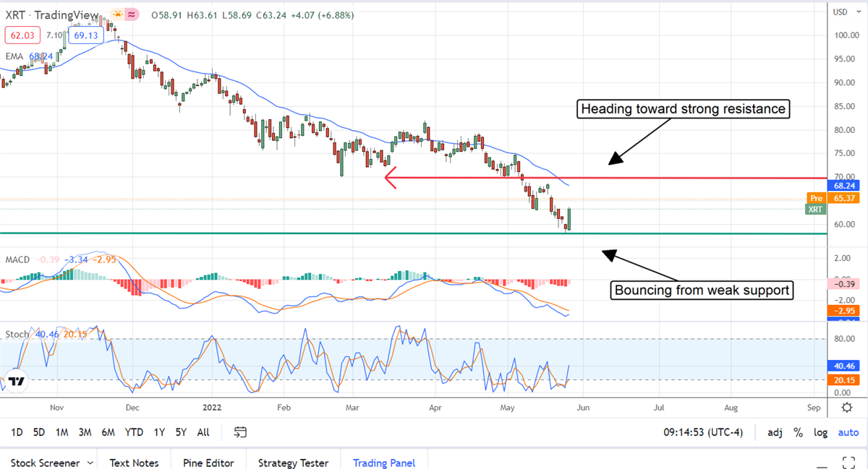
Task: Open the go-to-date calendar icon
Action: [241, 432]
